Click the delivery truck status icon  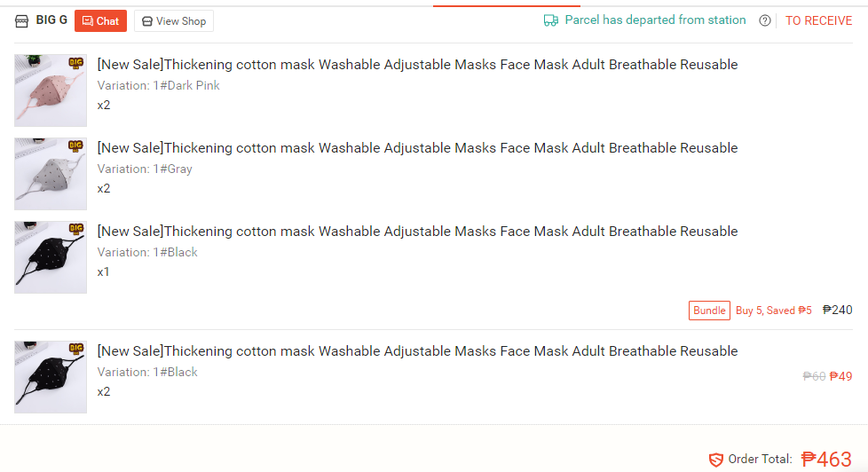551,20
